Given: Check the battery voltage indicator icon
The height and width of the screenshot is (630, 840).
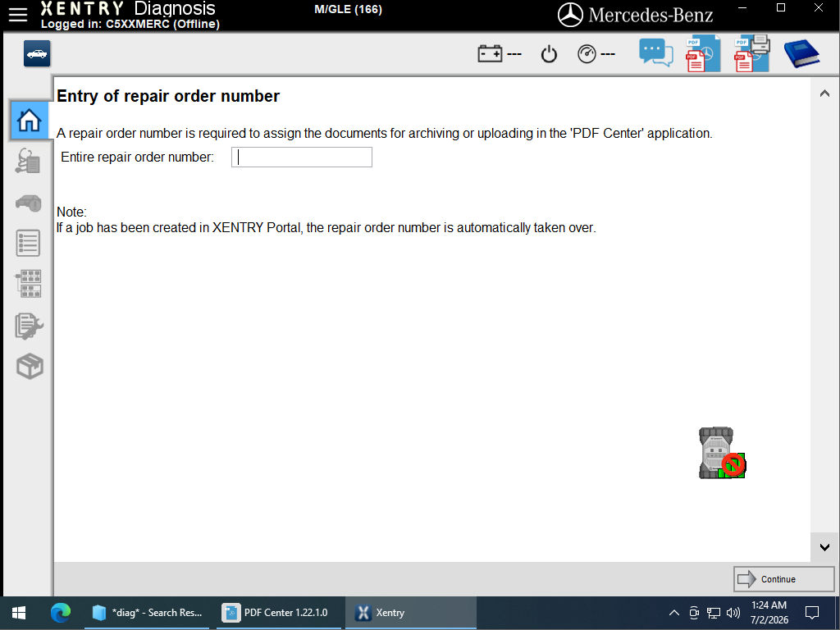Looking at the screenshot, I should pyautogui.click(x=491, y=53).
